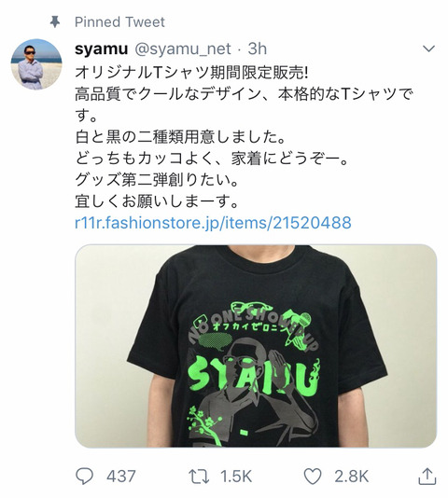Click the 437 replies count
This screenshot has height=498, width=448.
tap(120, 477)
